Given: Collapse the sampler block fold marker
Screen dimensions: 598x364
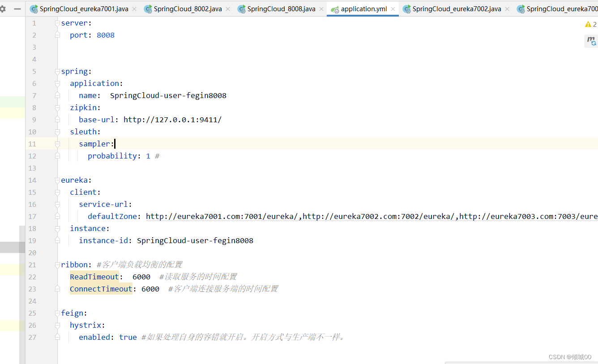Looking at the screenshot, I should click(57, 144).
